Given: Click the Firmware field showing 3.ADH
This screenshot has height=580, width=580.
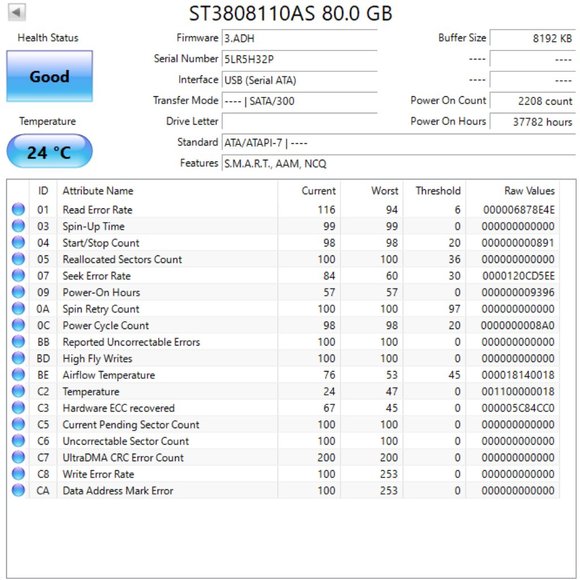Looking at the screenshot, I should point(299,38).
